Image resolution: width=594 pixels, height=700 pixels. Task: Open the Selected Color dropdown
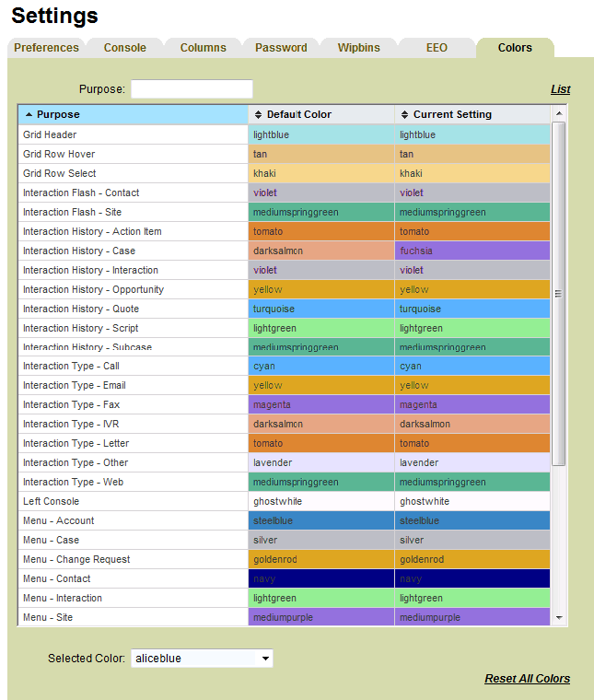(x=202, y=659)
